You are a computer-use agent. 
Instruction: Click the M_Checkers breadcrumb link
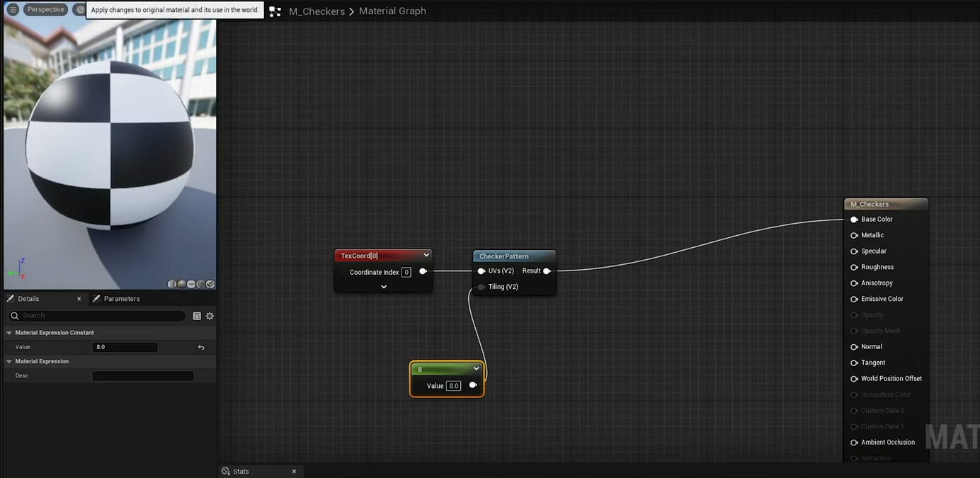coord(317,11)
